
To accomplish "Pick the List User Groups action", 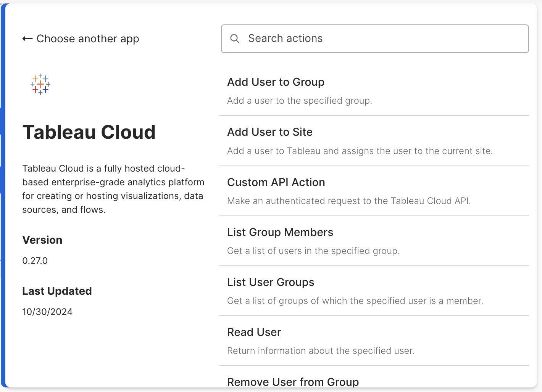I will (270, 282).
